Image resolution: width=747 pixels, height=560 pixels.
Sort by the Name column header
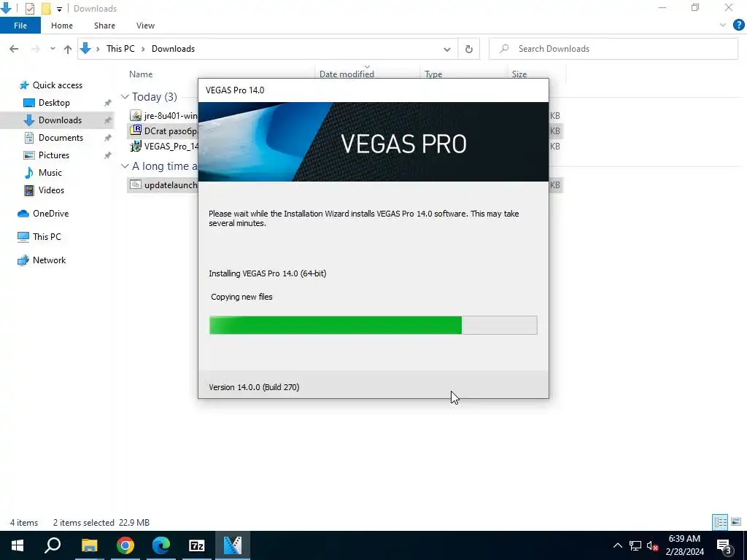(141, 74)
